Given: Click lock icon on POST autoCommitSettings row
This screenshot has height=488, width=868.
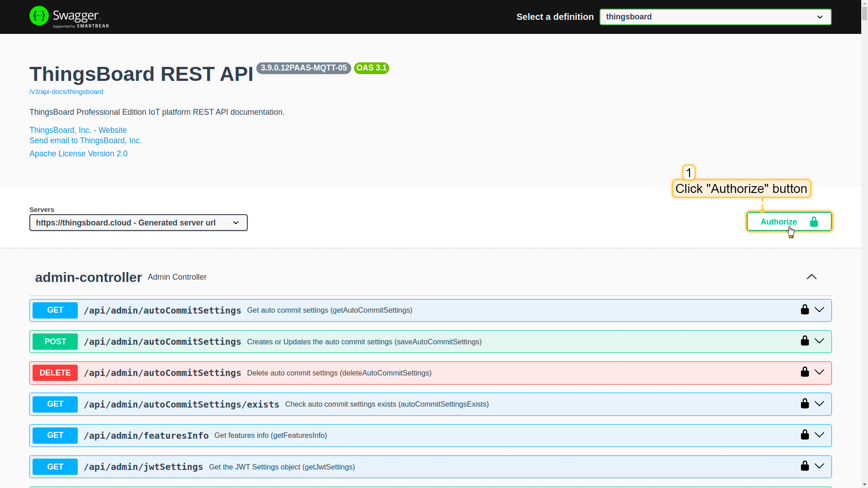Looking at the screenshot, I should tap(805, 341).
